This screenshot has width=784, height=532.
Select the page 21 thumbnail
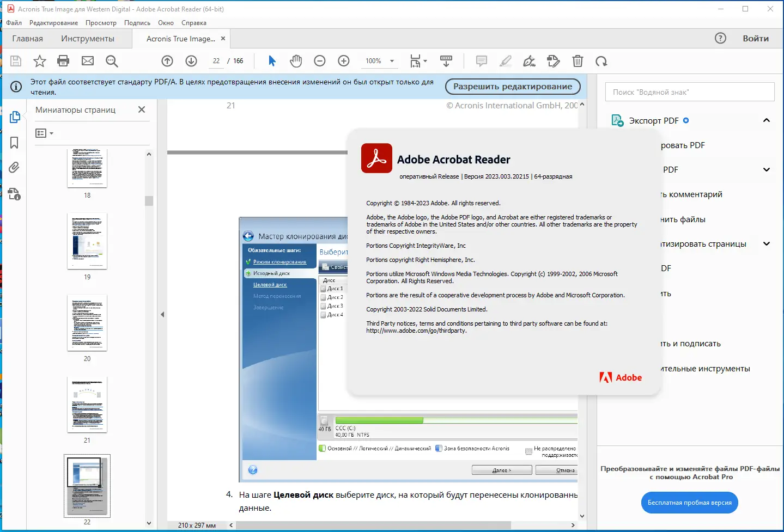87,405
